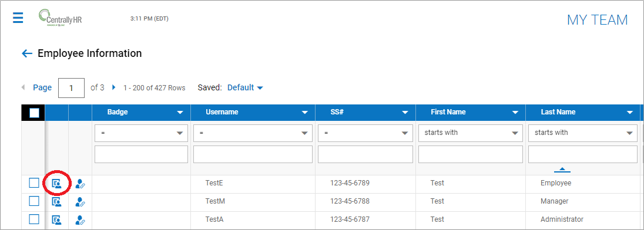The width and height of the screenshot is (644, 230).
Task: Select the username TestA cell
Action: point(214,219)
